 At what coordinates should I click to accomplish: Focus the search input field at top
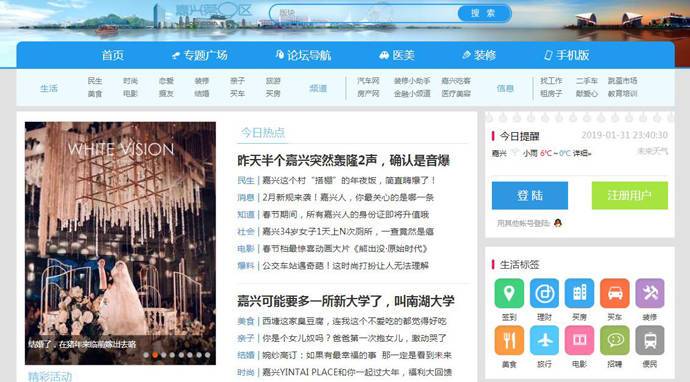point(363,13)
